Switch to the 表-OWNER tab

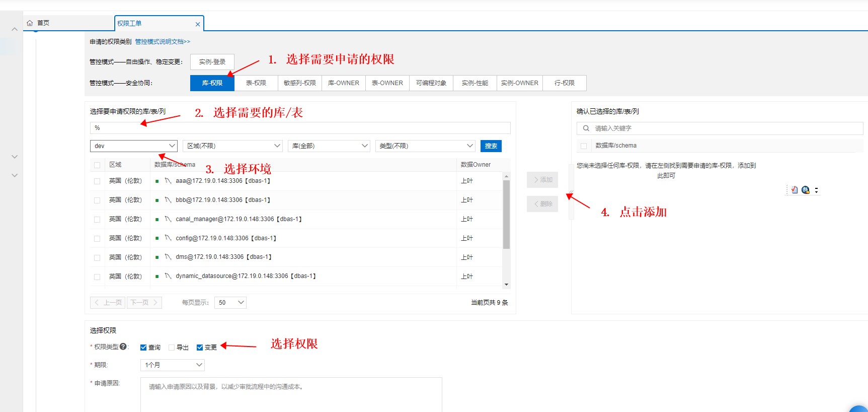tap(387, 83)
